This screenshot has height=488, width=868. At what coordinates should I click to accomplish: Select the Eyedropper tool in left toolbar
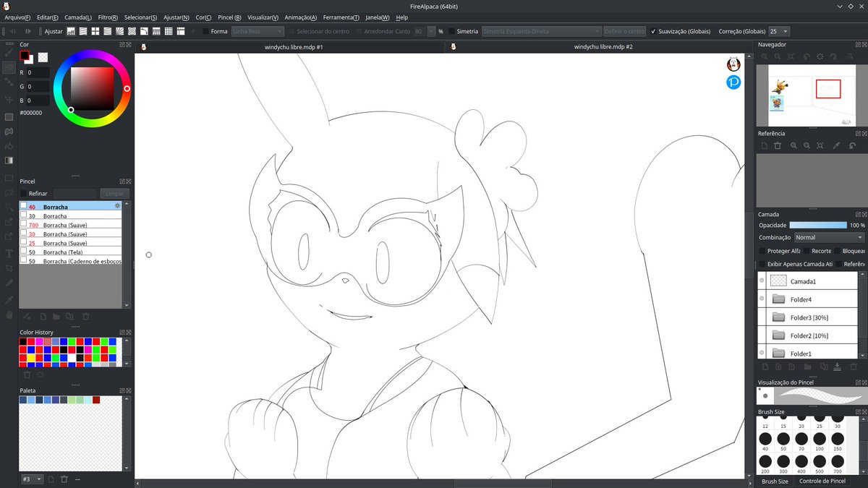click(x=9, y=299)
